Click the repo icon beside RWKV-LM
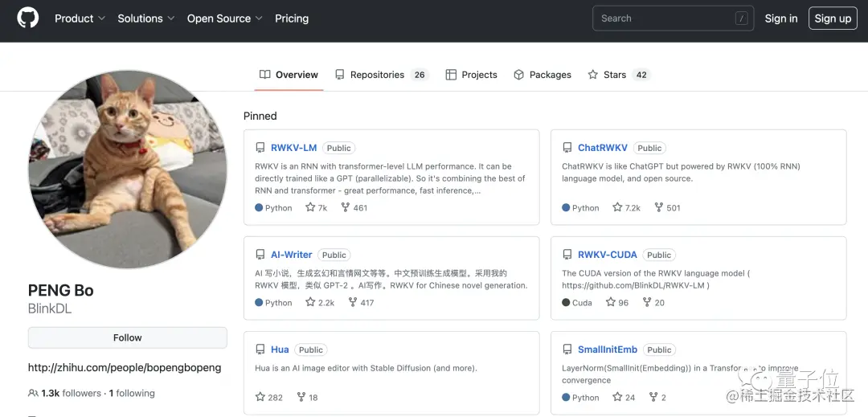 (x=260, y=148)
